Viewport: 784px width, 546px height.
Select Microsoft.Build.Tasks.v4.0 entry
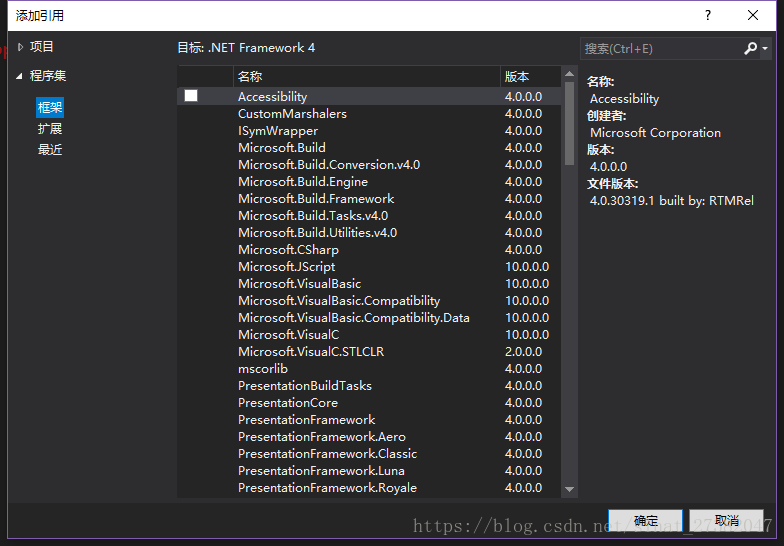(x=369, y=216)
